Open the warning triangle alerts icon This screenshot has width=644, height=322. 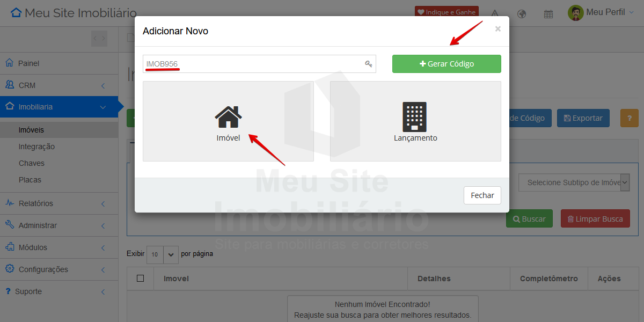tap(495, 14)
